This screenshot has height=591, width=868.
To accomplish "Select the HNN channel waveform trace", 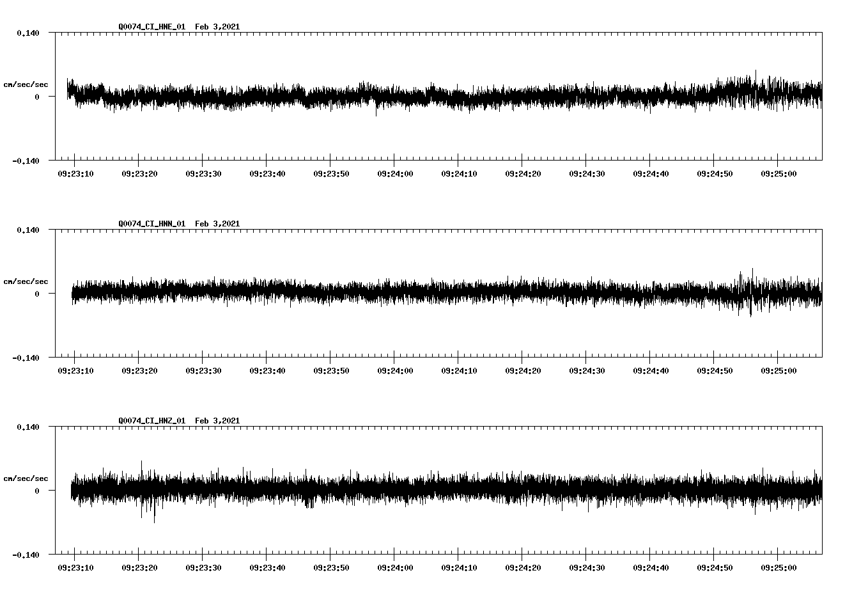I will (384, 294).
